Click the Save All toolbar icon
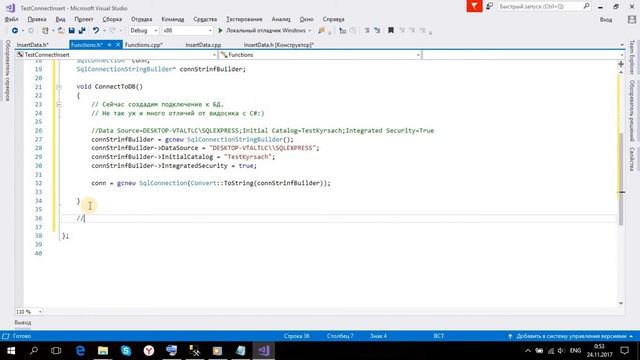640x360 pixels. tap(82, 31)
